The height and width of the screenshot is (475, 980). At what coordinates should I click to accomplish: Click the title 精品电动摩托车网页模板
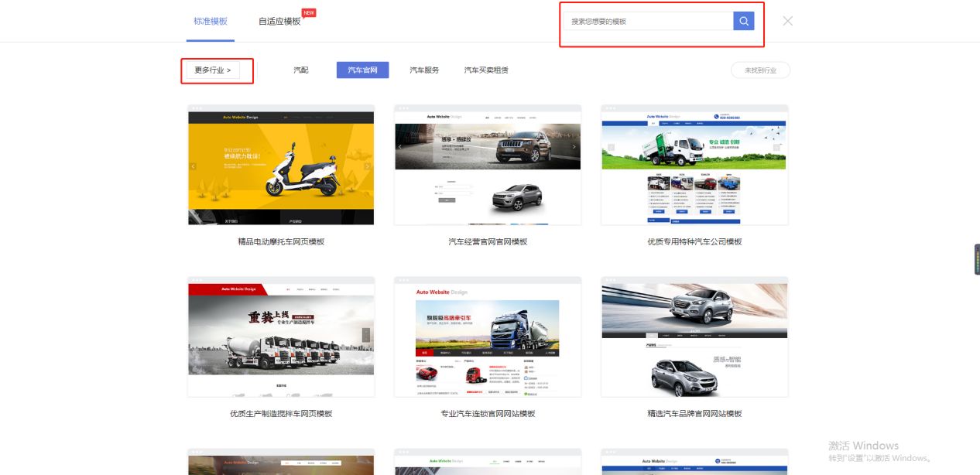281,242
